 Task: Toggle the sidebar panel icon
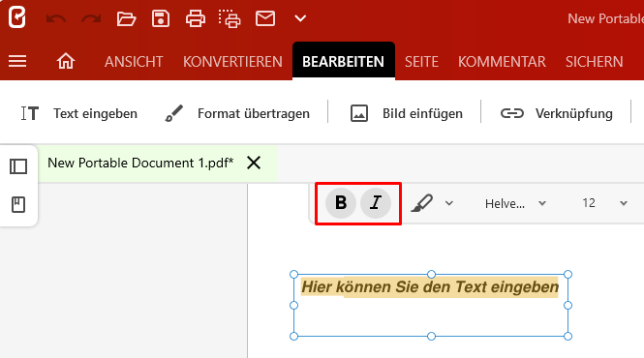click(x=18, y=166)
